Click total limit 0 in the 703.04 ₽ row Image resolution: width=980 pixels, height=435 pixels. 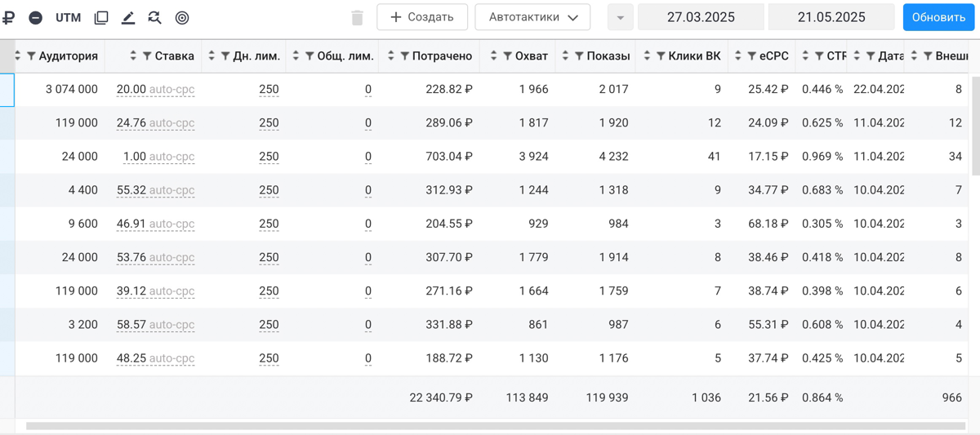pos(368,157)
